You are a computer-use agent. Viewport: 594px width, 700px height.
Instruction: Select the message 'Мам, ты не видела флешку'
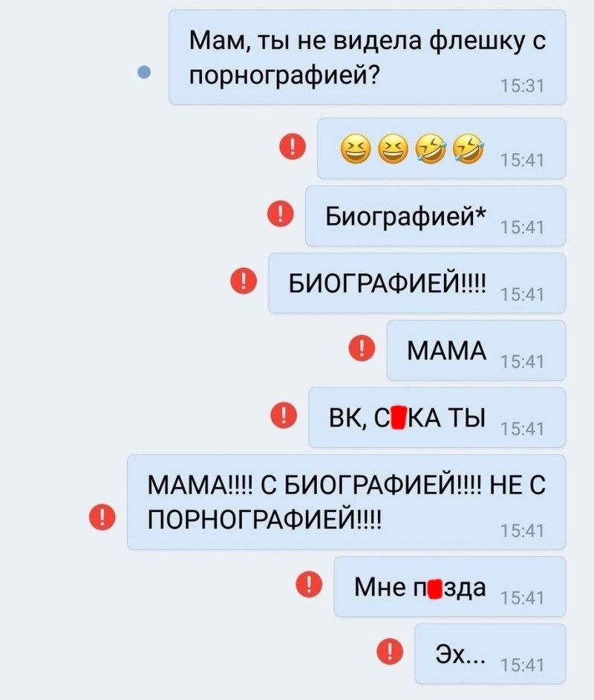tap(368, 57)
